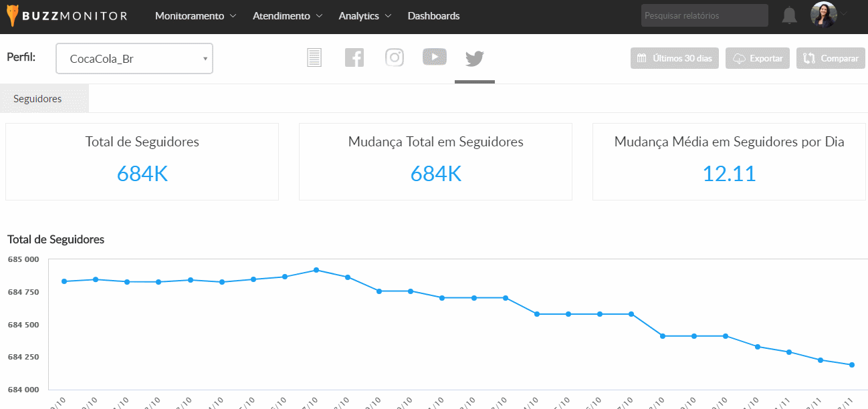Click the Comparar button
This screenshot has height=409, width=868.
click(831, 58)
